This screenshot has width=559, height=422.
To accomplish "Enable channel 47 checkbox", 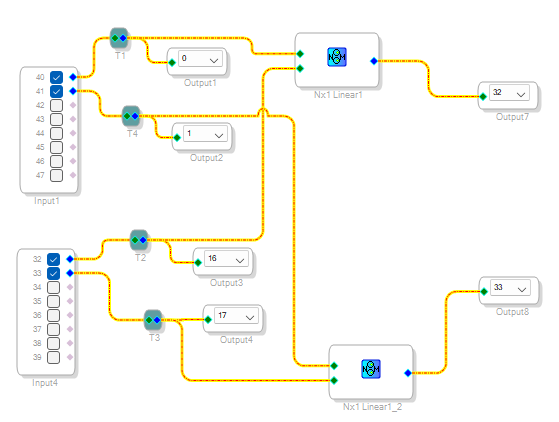I will click(x=56, y=175).
